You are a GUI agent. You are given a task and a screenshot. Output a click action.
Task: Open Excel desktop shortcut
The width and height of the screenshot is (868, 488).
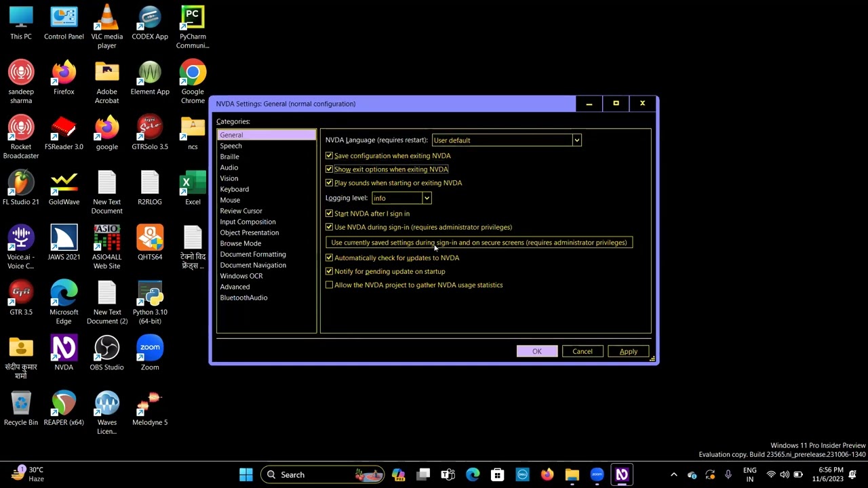tap(193, 188)
